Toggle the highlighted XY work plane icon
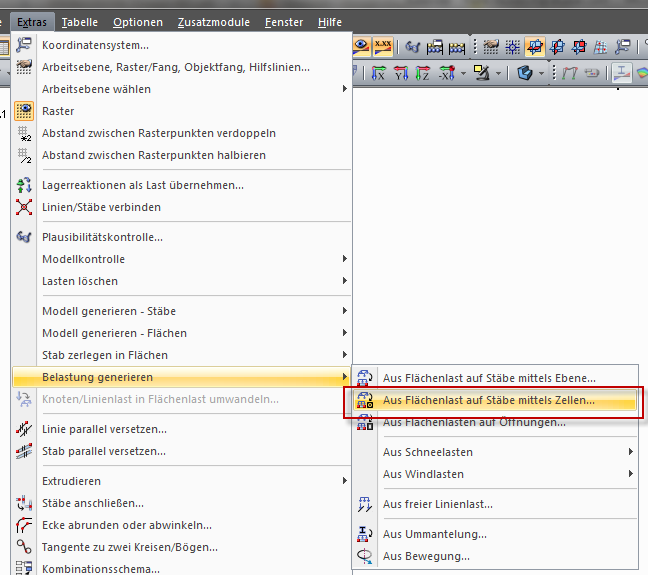Screen dimensions: 648x575 tap(535, 47)
